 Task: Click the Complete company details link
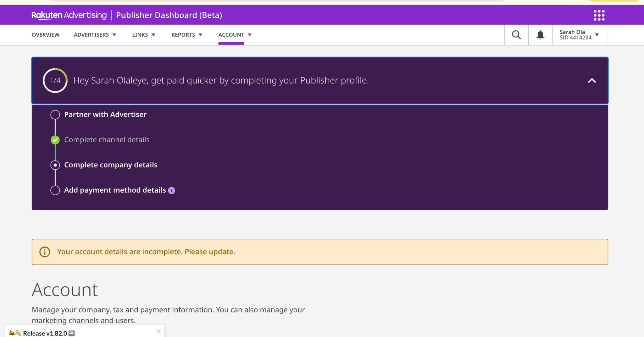[111, 165]
